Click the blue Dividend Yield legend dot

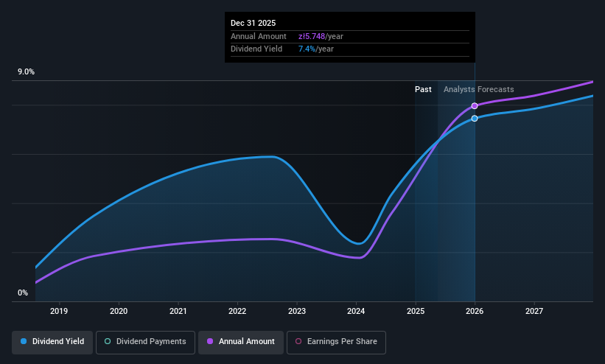24,342
